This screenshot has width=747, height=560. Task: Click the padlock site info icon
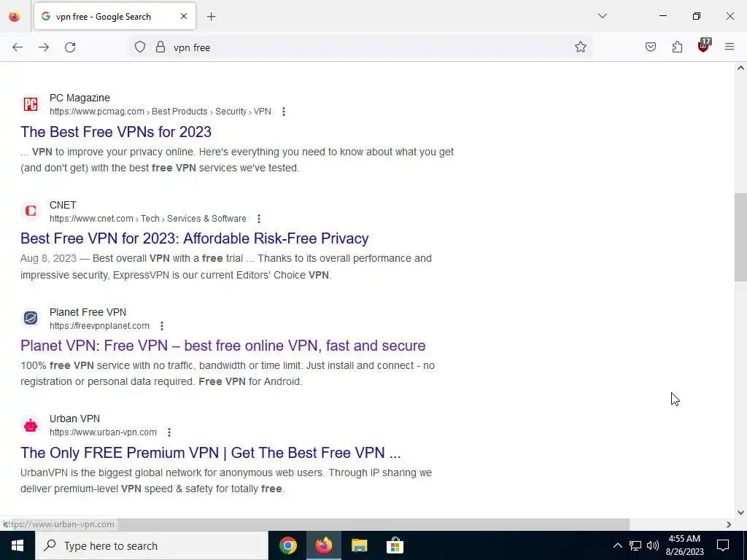point(160,47)
